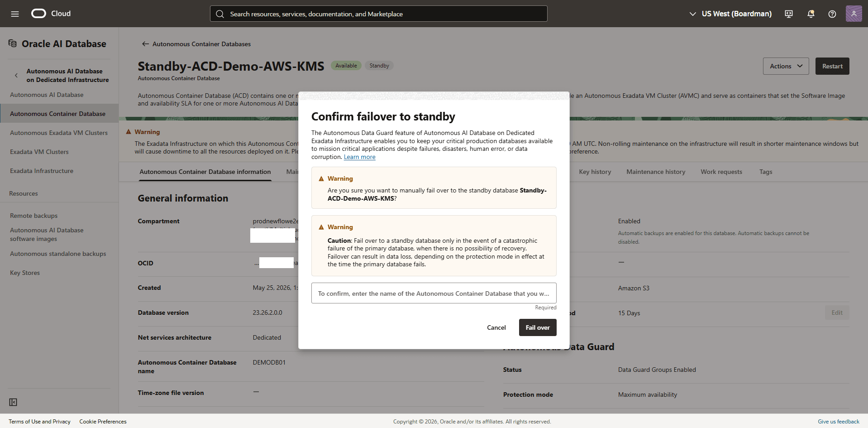The image size is (868, 428).
Task: Click the Oracle AI Database service icon
Action: pos(13,43)
